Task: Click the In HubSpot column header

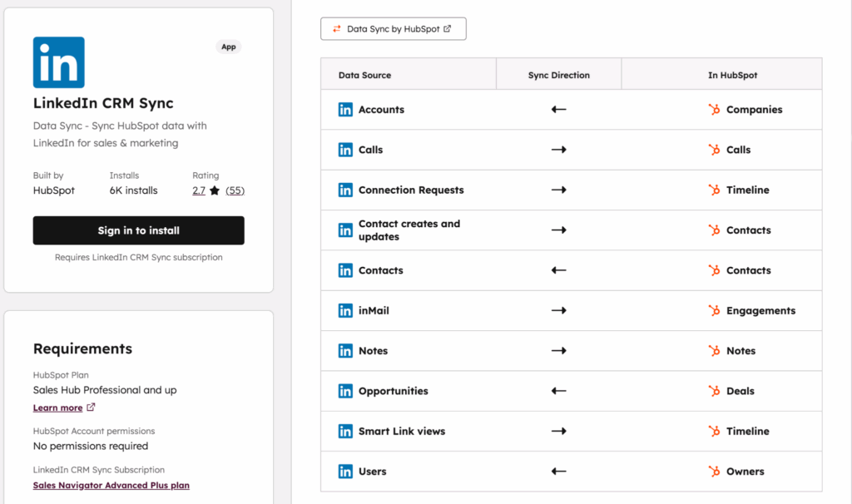Action: pos(732,75)
